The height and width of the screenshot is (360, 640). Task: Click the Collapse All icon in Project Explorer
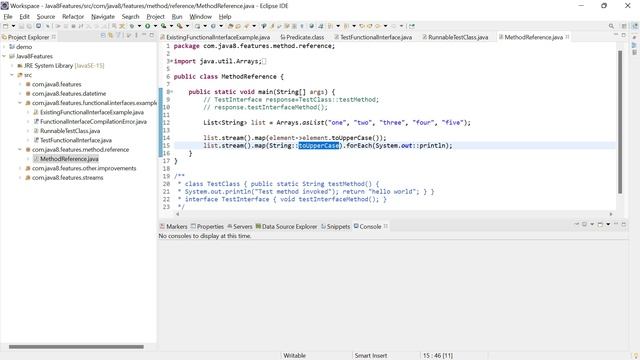point(103,36)
